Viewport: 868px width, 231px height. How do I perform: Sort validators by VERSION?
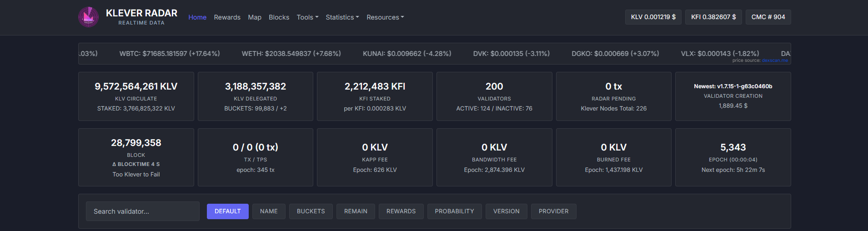pyautogui.click(x=507, y=211)
